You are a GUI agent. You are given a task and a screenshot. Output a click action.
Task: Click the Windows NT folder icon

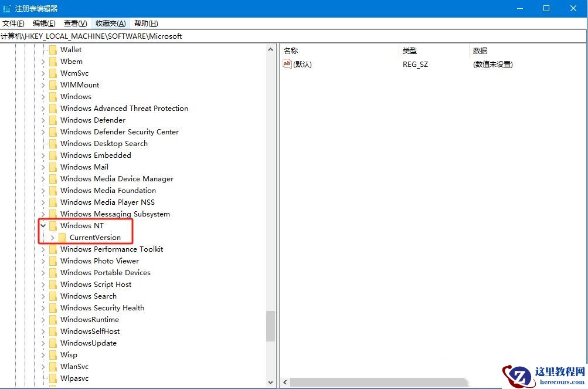(x=53, y=225)
